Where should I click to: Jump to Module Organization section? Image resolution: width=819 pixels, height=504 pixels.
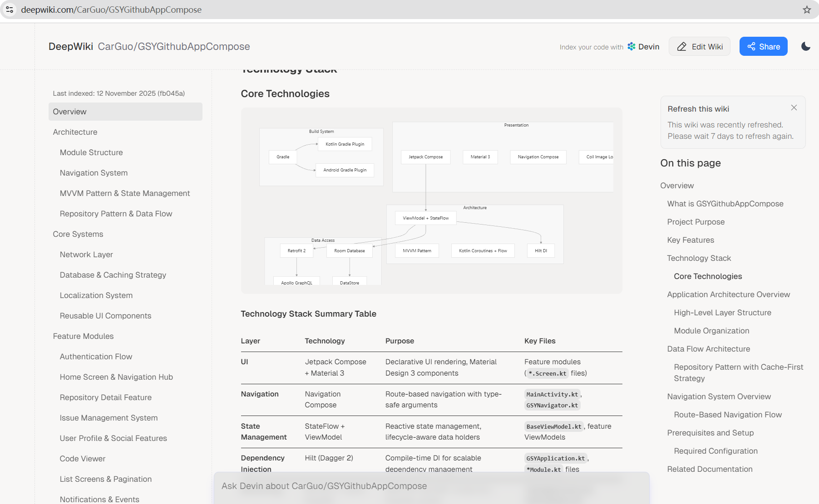click(711, 331)
